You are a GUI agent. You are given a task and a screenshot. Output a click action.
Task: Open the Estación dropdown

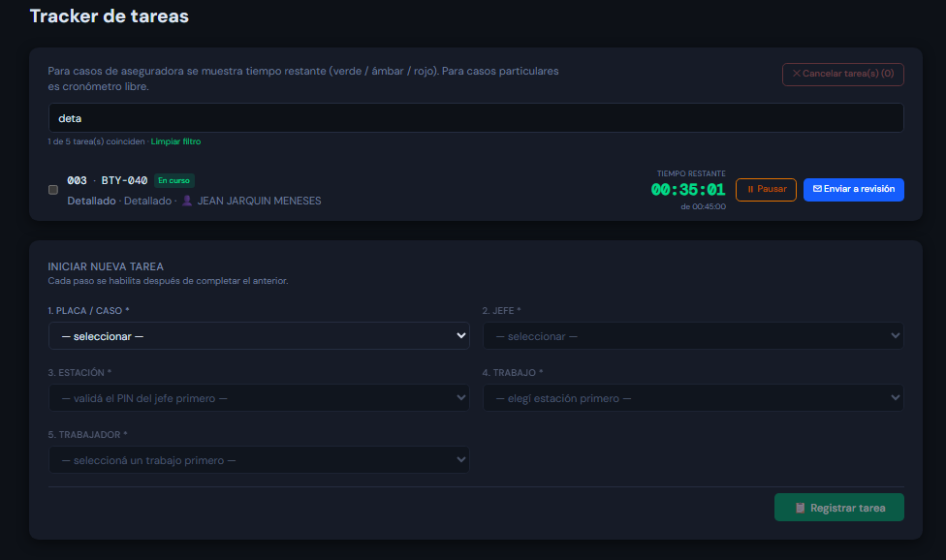[x=259, y=398]
